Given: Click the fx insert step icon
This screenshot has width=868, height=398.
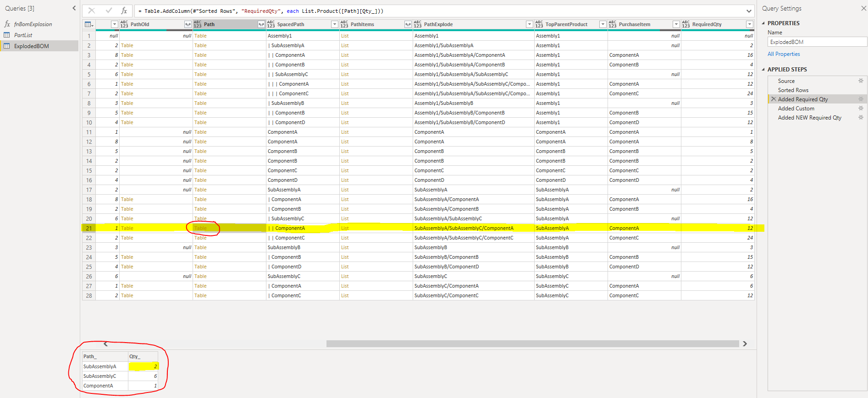Looking at the screenshot, I should coord(124,11).
